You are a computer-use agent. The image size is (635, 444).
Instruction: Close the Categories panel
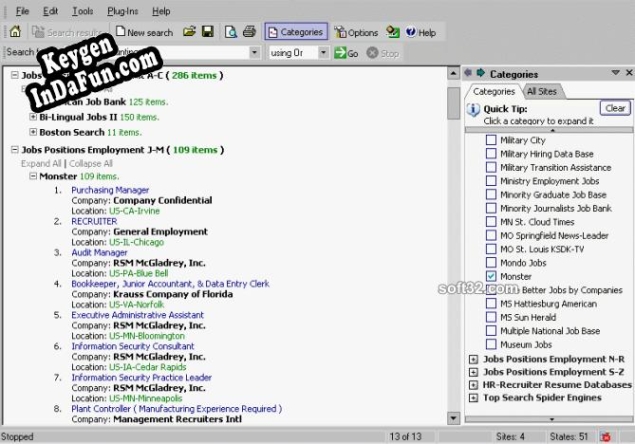[x=629, y=73]
